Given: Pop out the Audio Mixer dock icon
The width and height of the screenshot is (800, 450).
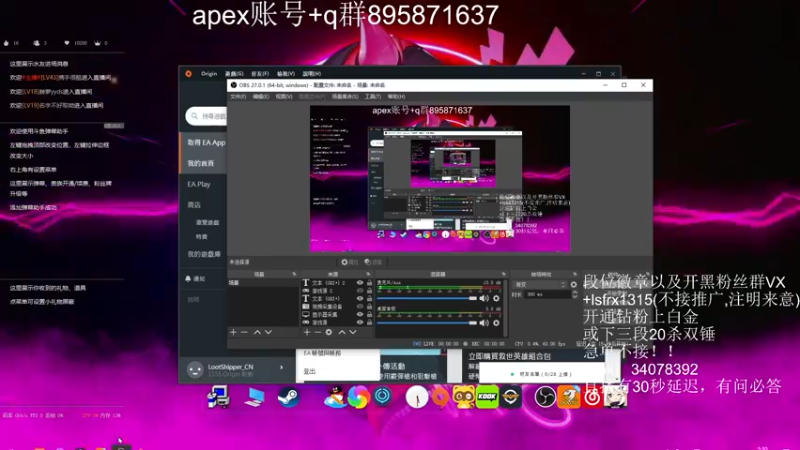Looking at the screenshot, I should click(x=504, y=274).
